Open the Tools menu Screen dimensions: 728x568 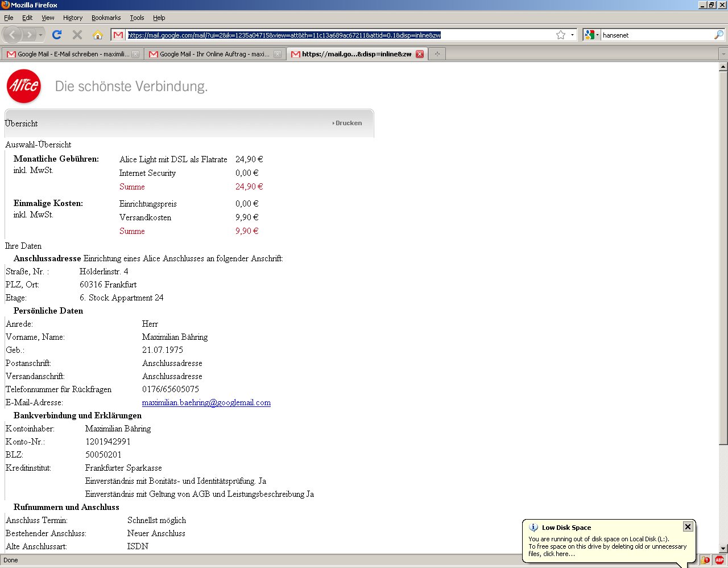tap(137, 18)
